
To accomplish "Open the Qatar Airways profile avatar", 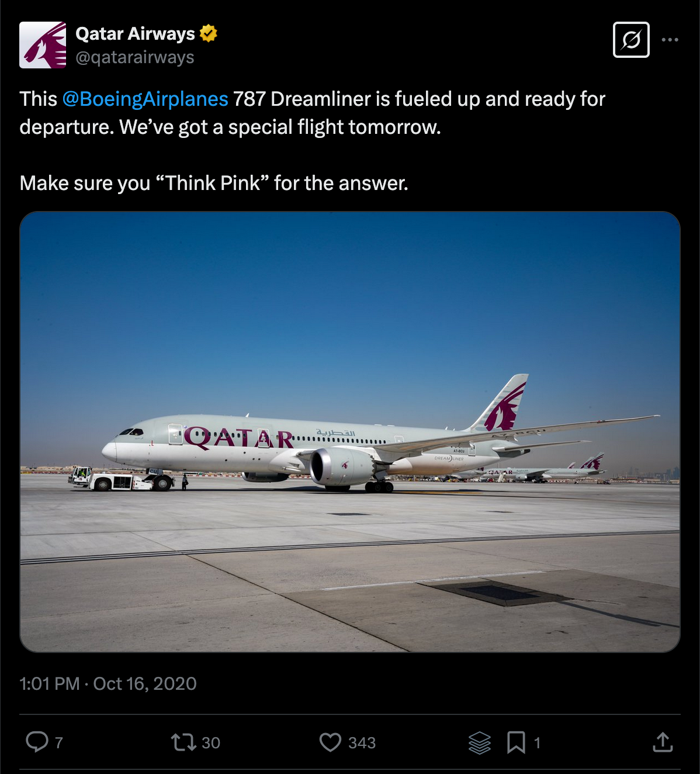I will point(43,45).
